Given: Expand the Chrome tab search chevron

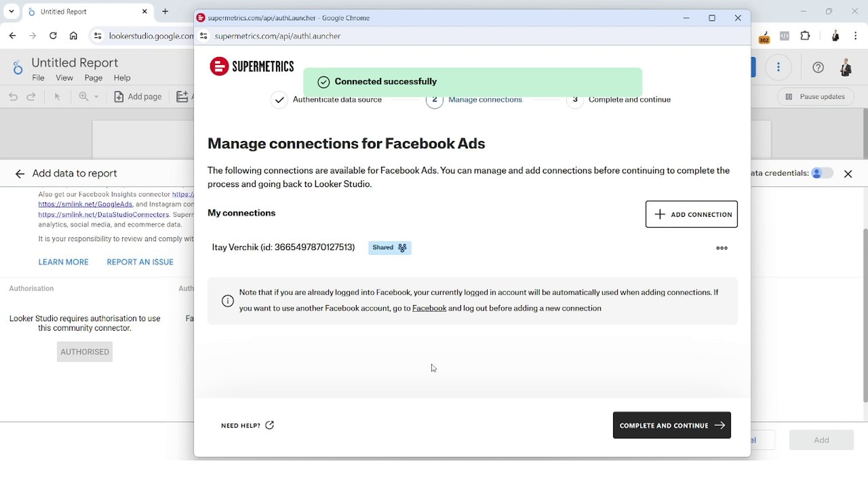Looking at the screenshot, I should tap(12, 12).
